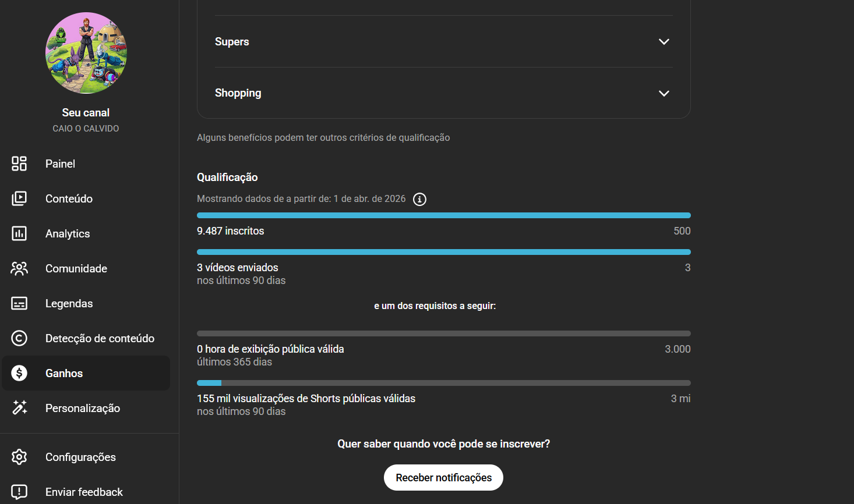Image resolution: width=854 pixels, height=504 pixels.
Task: Click the Shopping section title
Action: pyautogui.click(x=238, y=93)
